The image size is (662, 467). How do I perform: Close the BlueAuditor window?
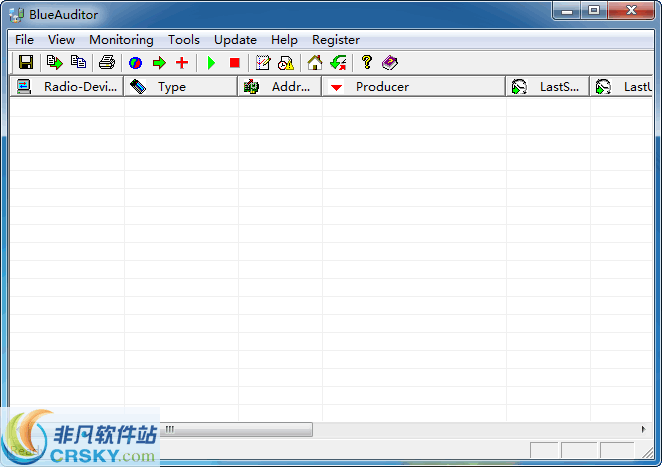(x=632, y=10)
